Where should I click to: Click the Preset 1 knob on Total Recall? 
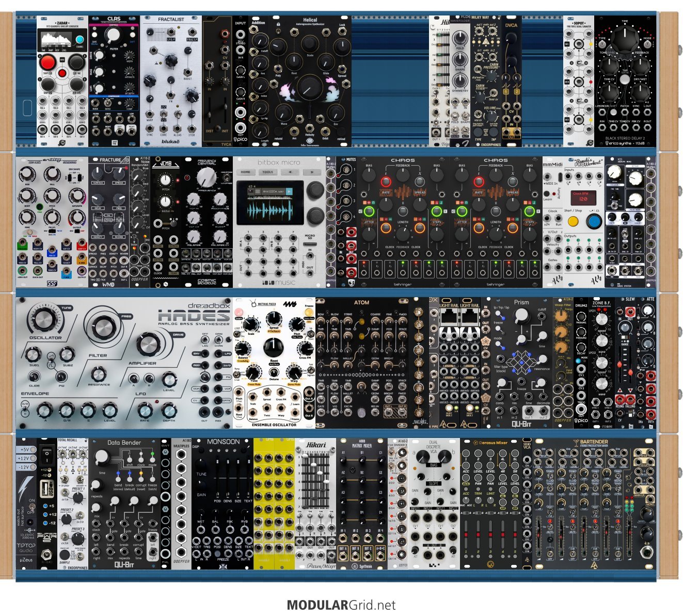[78, 497]
